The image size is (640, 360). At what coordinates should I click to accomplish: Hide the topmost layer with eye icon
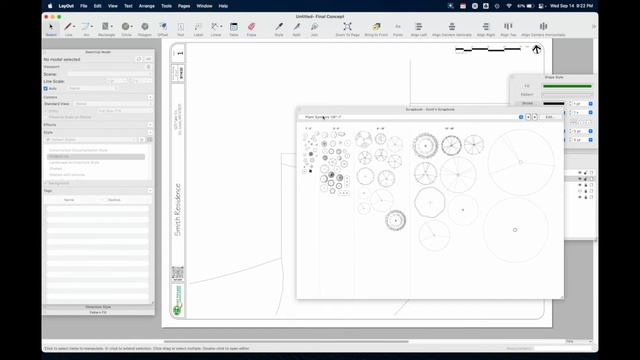coord(580,173)
